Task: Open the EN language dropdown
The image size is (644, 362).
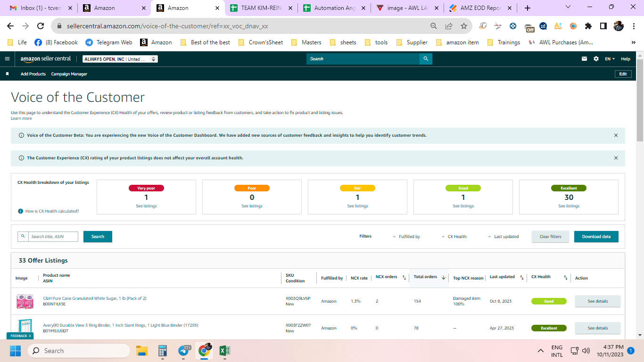Action: click(x=610, y=59)
